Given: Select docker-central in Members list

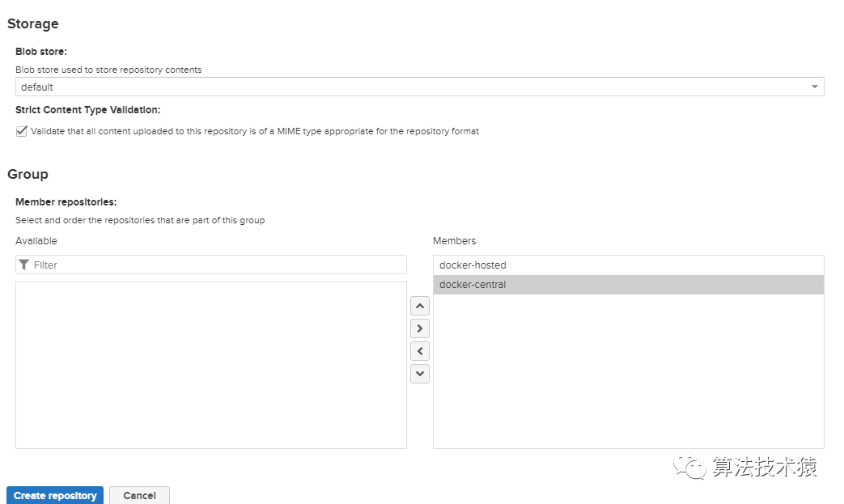Looking at the screenshot, I should tap(473, 285).
